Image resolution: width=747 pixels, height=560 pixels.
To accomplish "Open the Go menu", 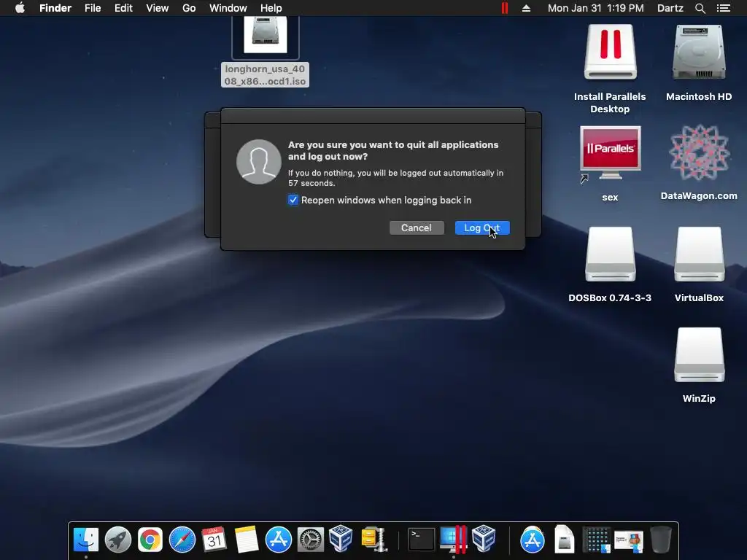I will pyautogui.click(x=189, y=8).
